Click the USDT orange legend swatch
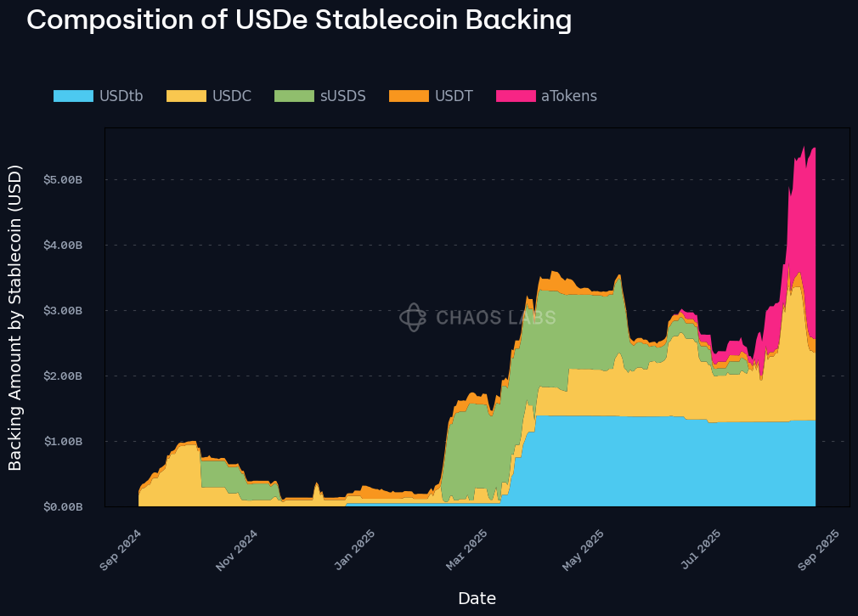Image resolution: width=858 pixels, height=616 pixels. click(409, 96)
